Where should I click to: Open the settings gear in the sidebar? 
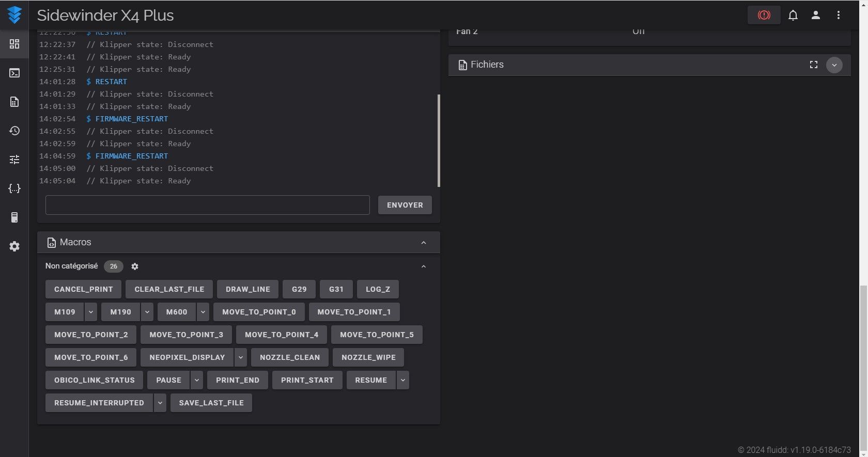14,246
